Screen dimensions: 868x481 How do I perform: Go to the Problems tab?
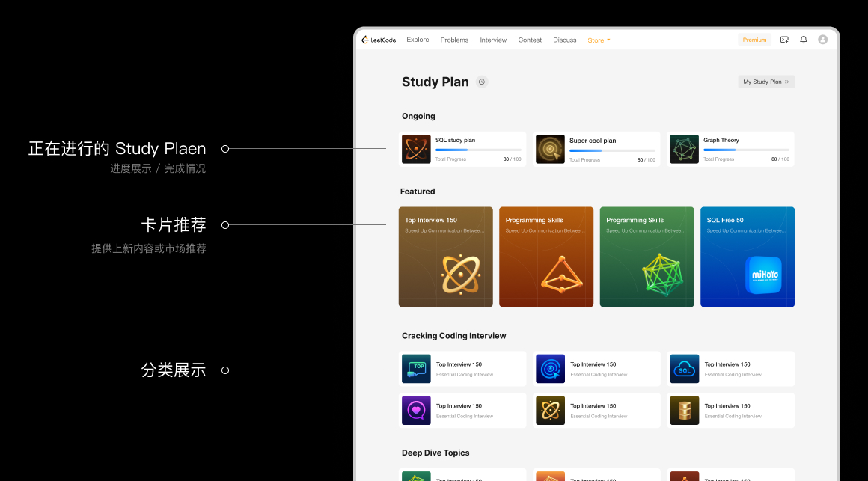[x=454, y=40]
